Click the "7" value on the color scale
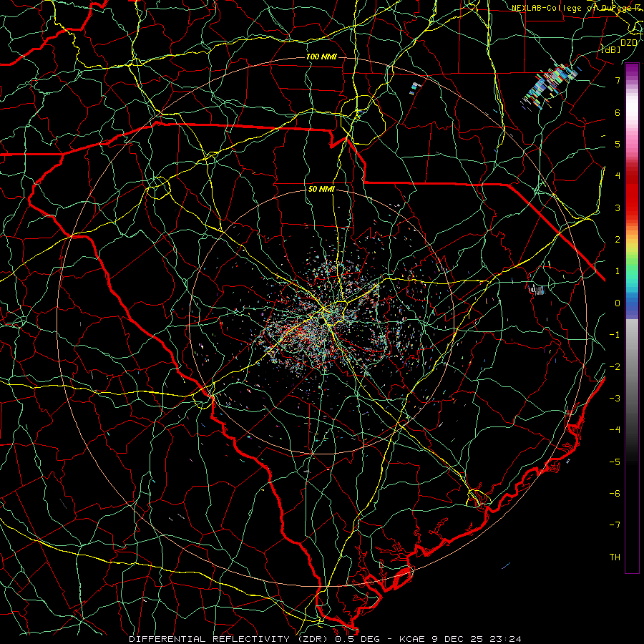Screen dimensions: 644x644 click(x=618, y=80)
